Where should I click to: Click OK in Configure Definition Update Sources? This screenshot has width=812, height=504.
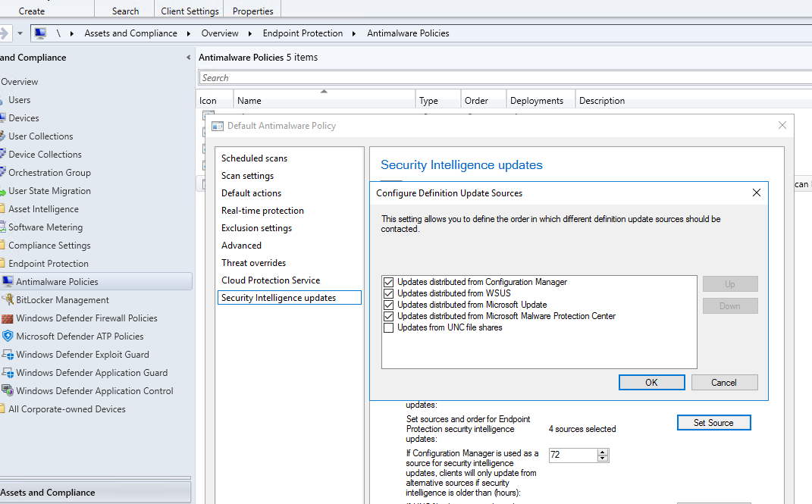coord(651,383)
